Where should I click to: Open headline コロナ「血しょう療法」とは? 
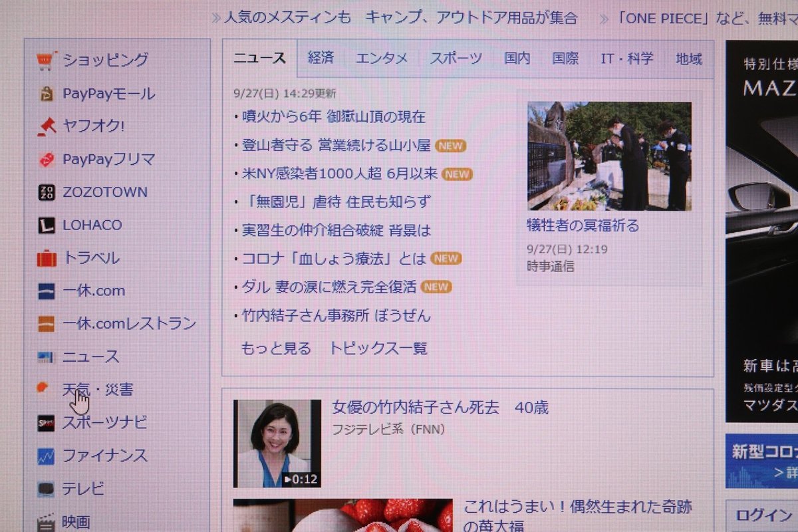coord(334,259)
